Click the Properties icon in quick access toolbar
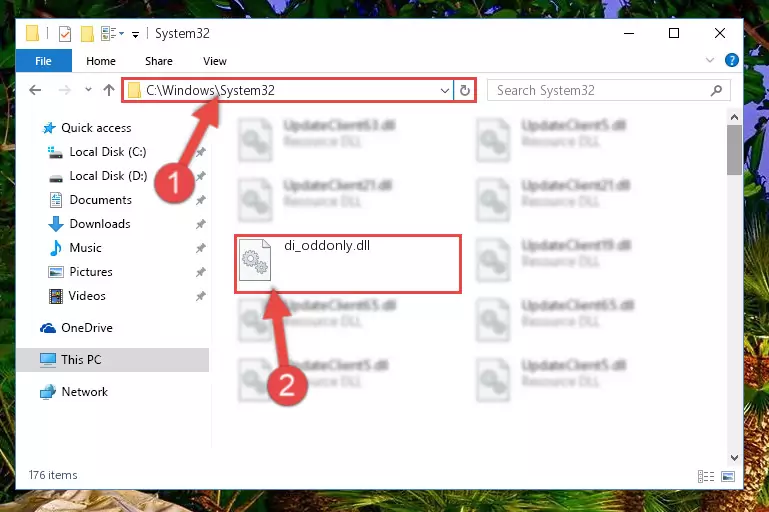The width and height of the screenshot is (769, 512). (64, 34)
